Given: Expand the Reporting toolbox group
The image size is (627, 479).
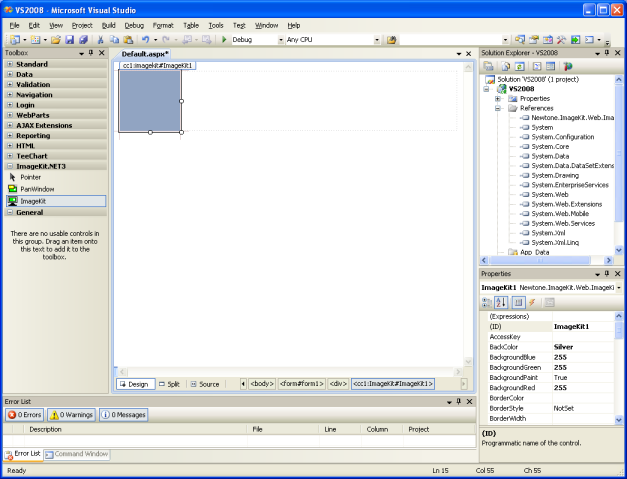Looking at the screenshot, I should click(x=10, y=136).
